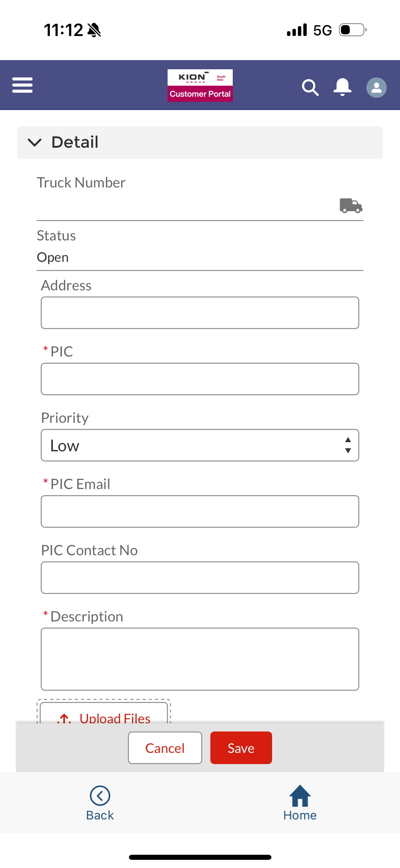Tap the Back arrow icon
Image resolution: width=400 pixels, height=868 pixels.
(100, 795)
